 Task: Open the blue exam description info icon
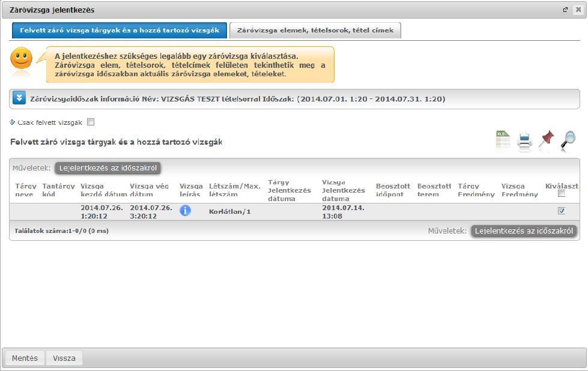[x=185, y=211]
